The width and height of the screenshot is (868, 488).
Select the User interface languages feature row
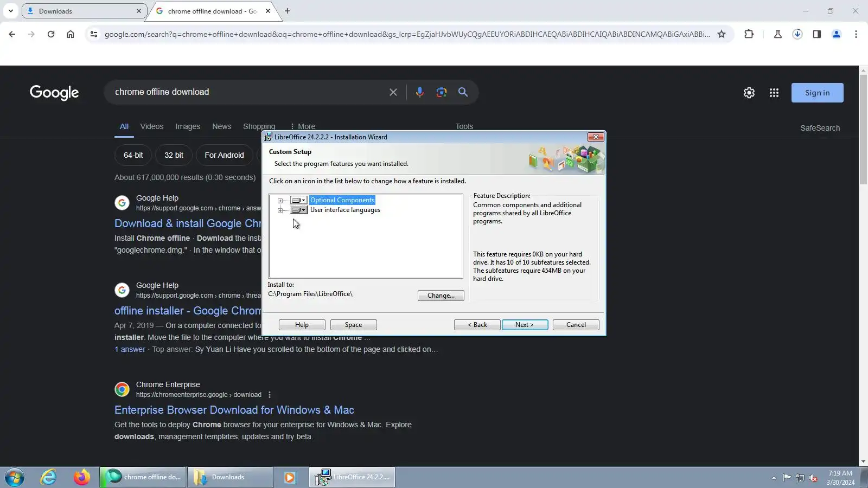(x=345, y=210)
